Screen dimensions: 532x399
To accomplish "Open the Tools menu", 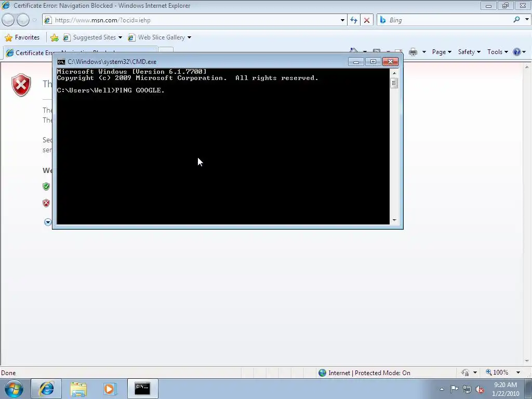I will point(497,52).
